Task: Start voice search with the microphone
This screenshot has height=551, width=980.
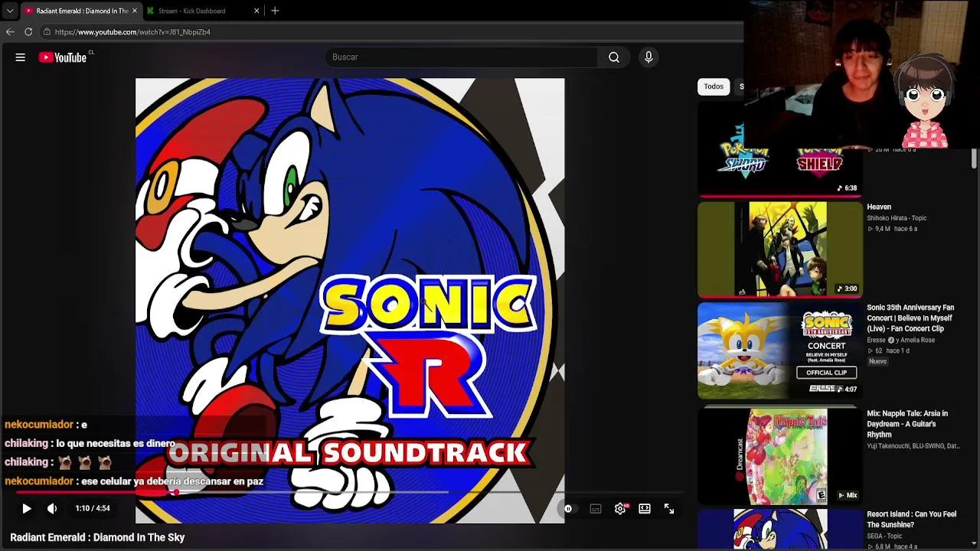Action: [648, 57]
